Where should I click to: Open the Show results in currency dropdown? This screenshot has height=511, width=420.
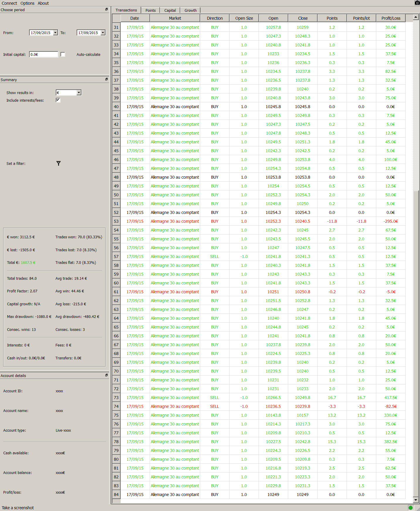[79, 93]
